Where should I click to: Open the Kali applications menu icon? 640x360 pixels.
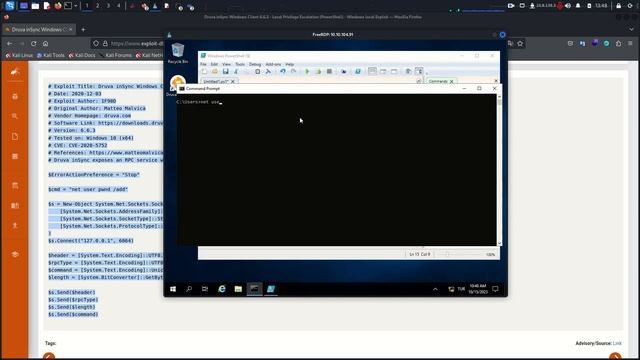(9, 6)
